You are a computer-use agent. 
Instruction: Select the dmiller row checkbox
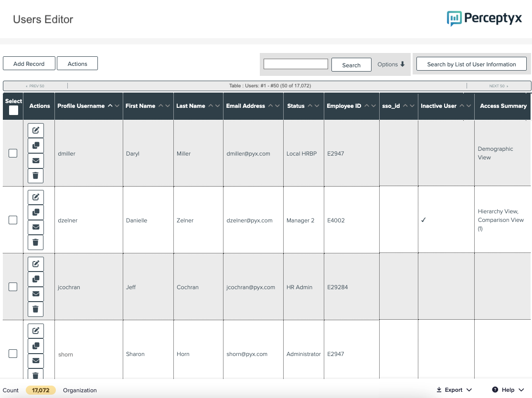tap(13, 153)
